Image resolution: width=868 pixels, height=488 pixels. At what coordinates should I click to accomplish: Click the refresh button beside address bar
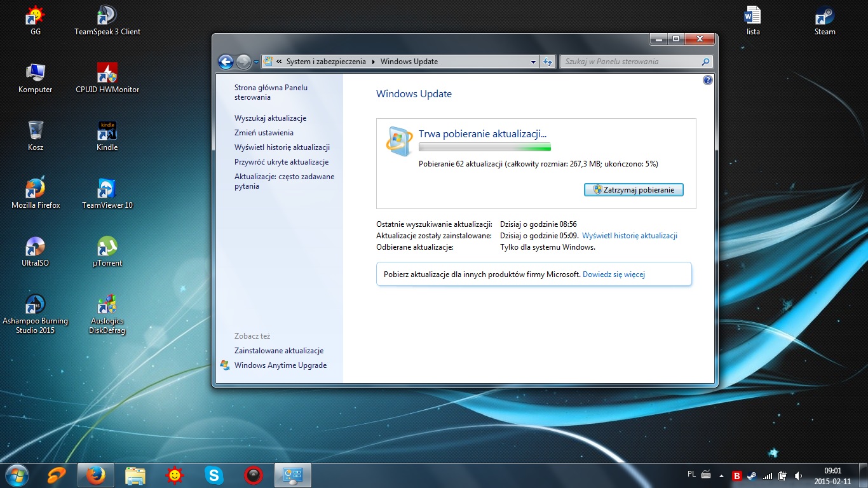[x=548, y=62]
